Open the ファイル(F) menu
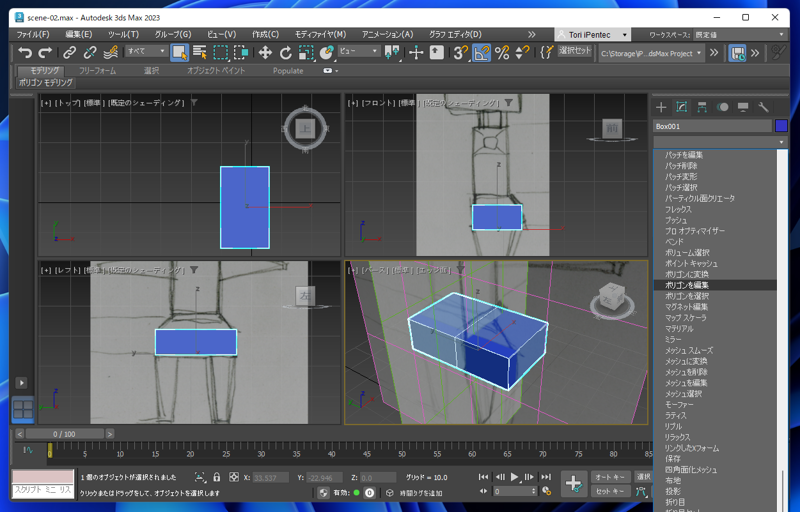Screen dimensions: 800x512 click(33, 34)
